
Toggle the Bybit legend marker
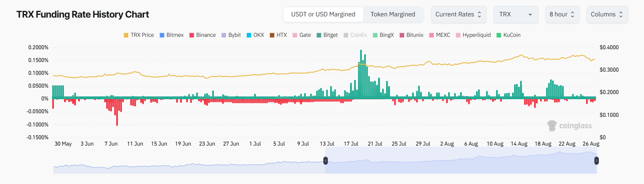[224, 35]
